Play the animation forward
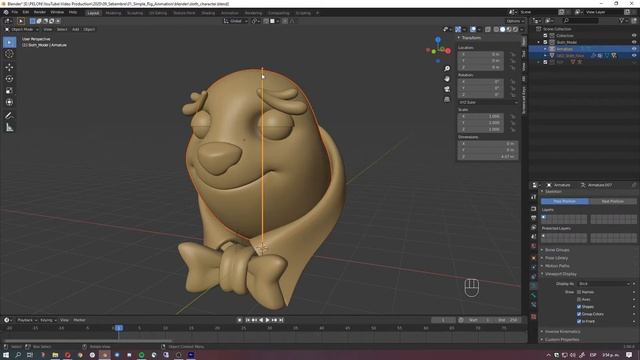This screenshot has height=360, width=640. [x=267, y=320]
